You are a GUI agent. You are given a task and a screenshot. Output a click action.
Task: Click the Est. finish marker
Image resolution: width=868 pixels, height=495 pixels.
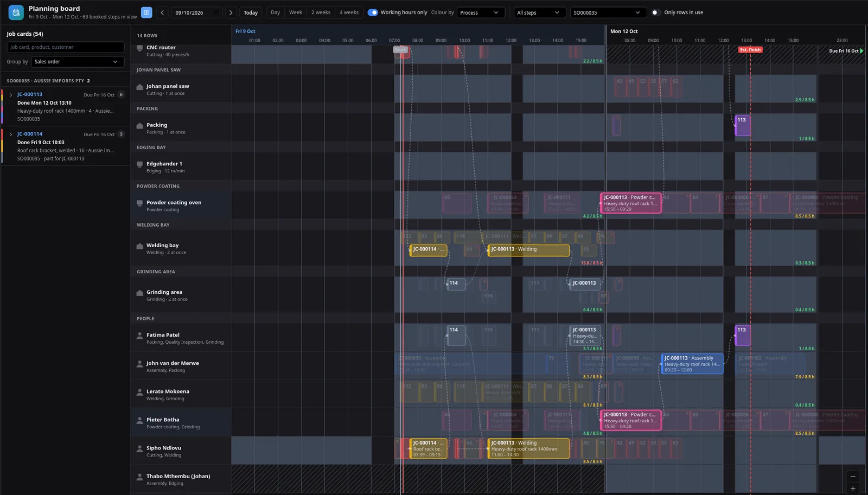(x=750, y=50)
